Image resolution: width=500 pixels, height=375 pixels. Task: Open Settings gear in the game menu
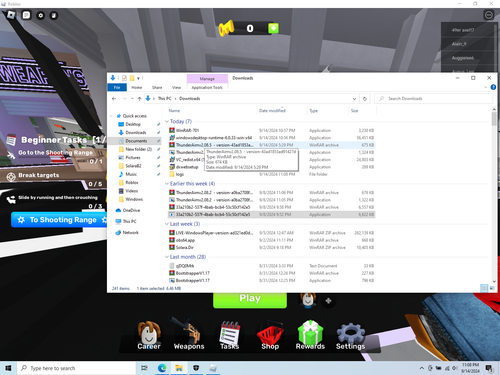tap(350, 336)
